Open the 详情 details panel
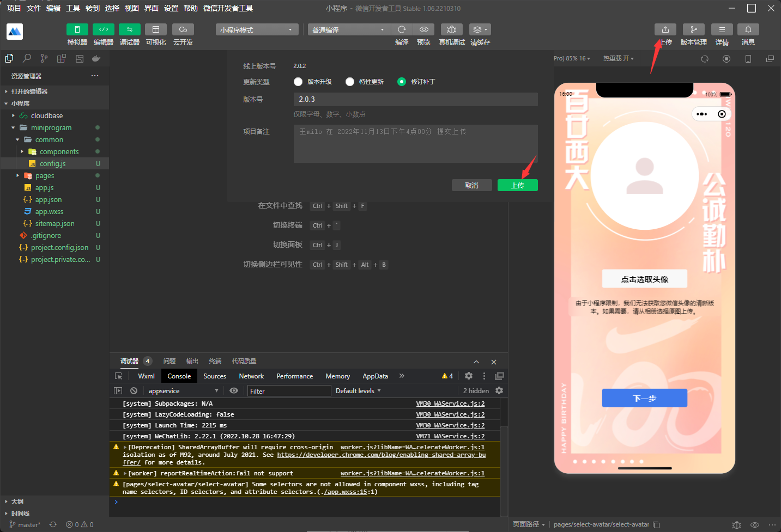The width and height of the screenshot is (781, 532). [x=722, y=29]
